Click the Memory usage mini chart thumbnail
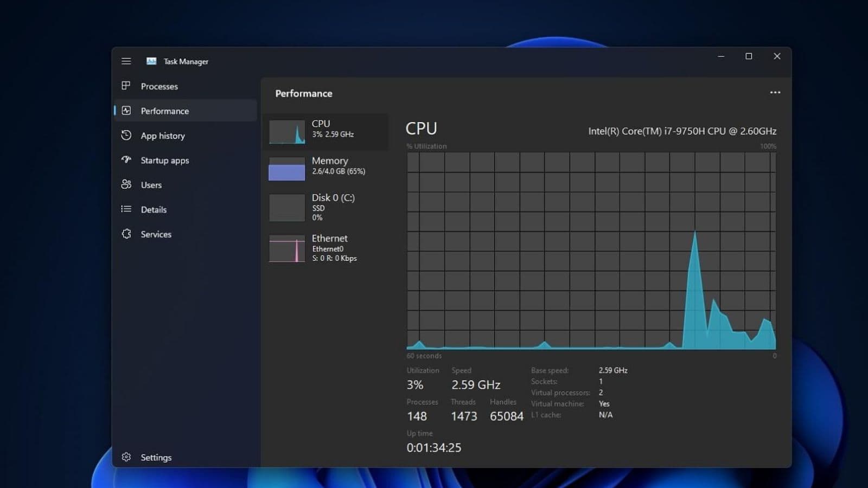This screenshot has width=868, height=488. pos(286,169)
